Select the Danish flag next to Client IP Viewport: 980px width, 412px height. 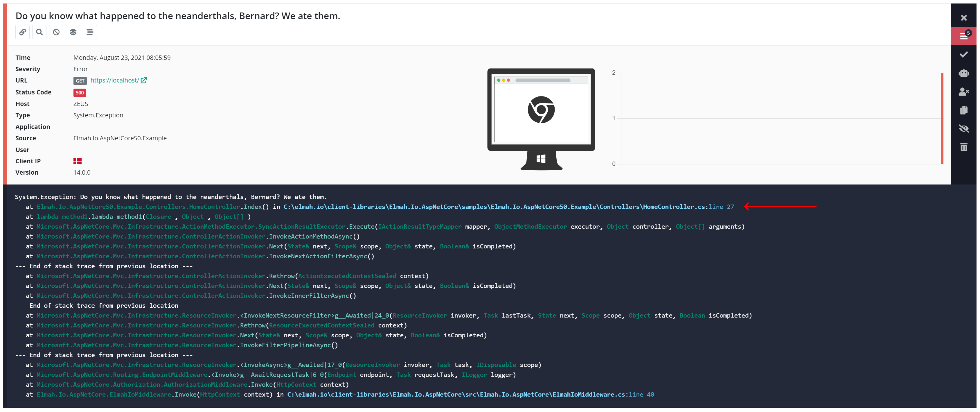tap(78, 161)
